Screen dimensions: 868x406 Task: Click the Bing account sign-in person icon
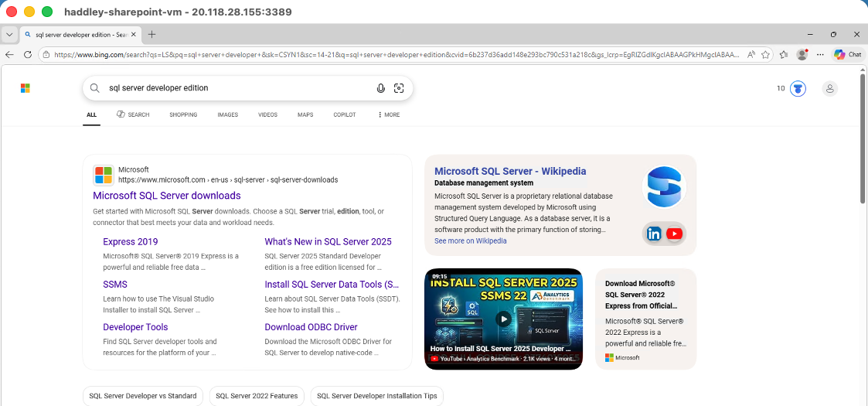coord(830,88)
